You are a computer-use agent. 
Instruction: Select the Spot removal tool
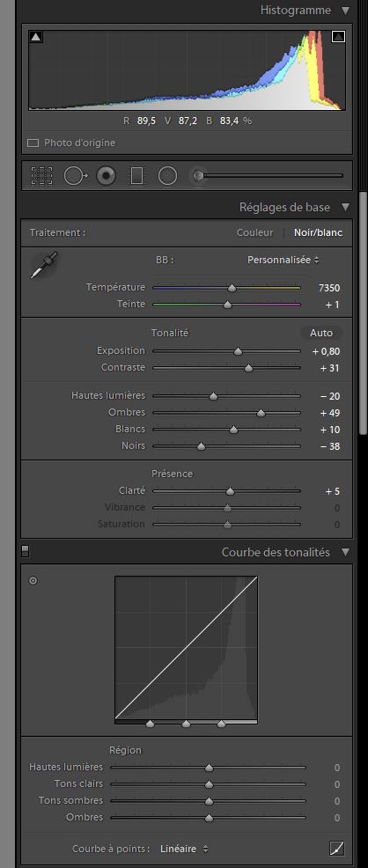76,176
